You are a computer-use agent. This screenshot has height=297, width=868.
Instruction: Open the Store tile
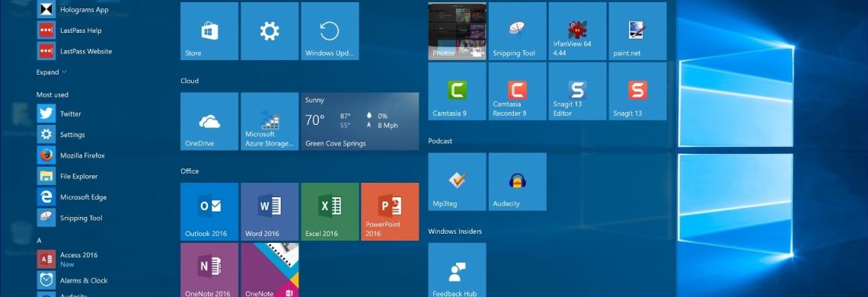pyautogui.click(x=209, y=31)
